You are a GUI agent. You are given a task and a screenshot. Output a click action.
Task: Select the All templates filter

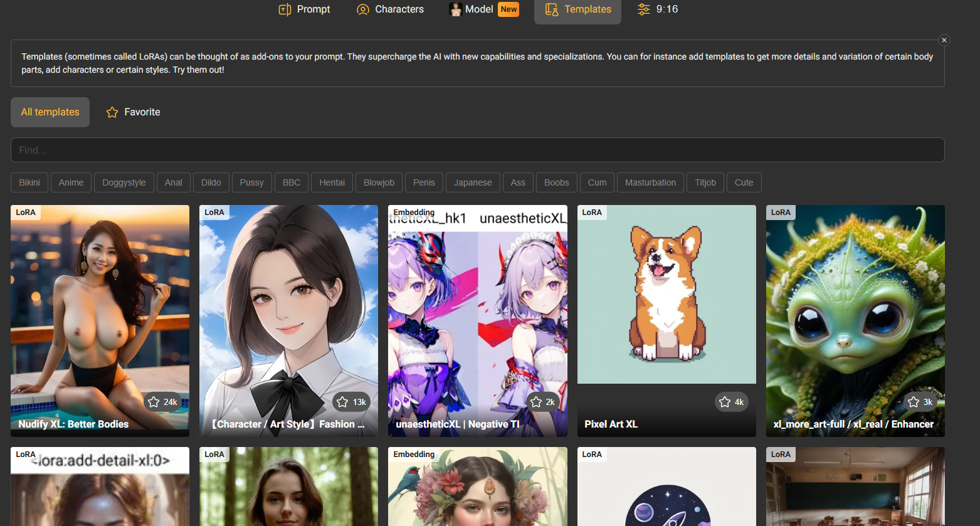click(50, 112)
